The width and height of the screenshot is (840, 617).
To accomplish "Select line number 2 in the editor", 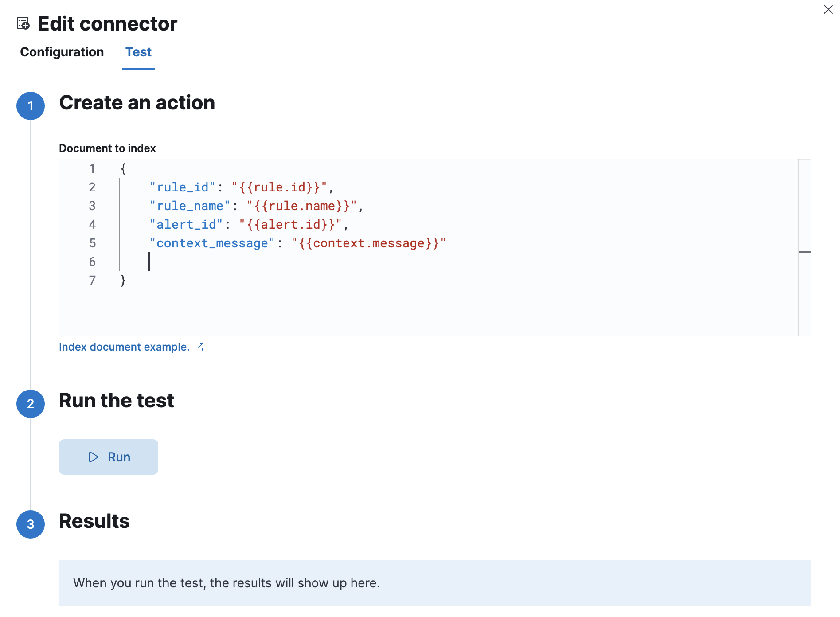I will click(x=92, y=187).
